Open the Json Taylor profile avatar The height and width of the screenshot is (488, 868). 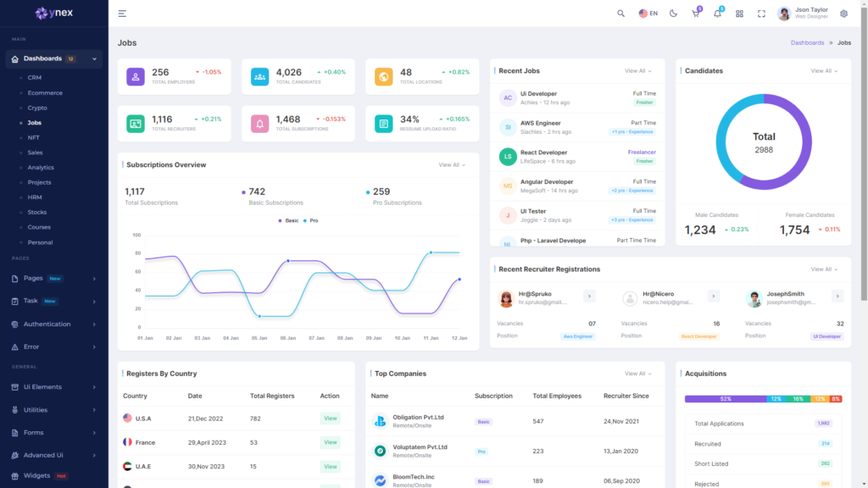[784, 14]
